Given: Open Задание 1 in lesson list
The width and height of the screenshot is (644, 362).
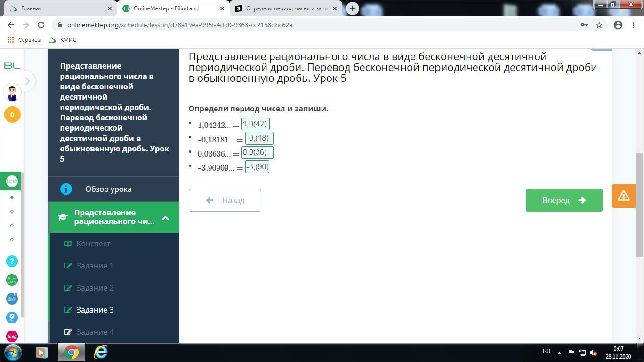Looking at the screenshot, I should [95, 266].
